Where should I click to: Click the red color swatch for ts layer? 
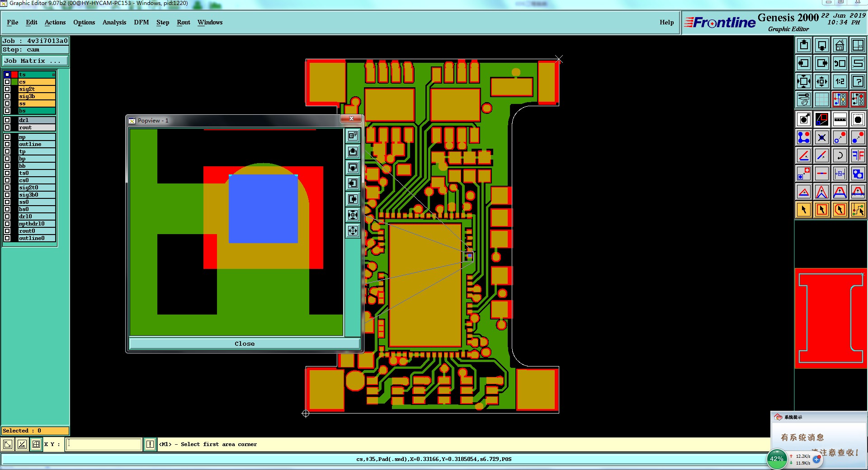(x=15, y=75)
